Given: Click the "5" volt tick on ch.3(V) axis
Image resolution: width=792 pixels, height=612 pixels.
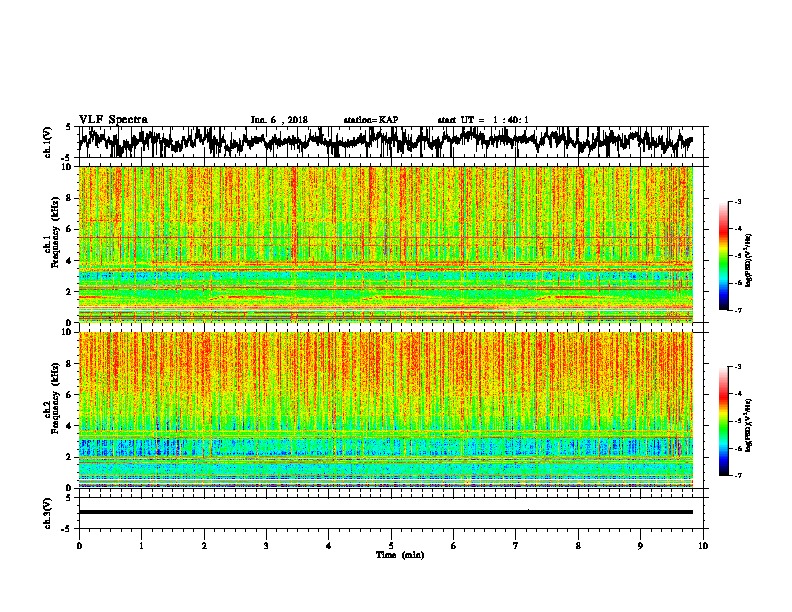Looking at the screenshot, I should (x=68, y=498).
